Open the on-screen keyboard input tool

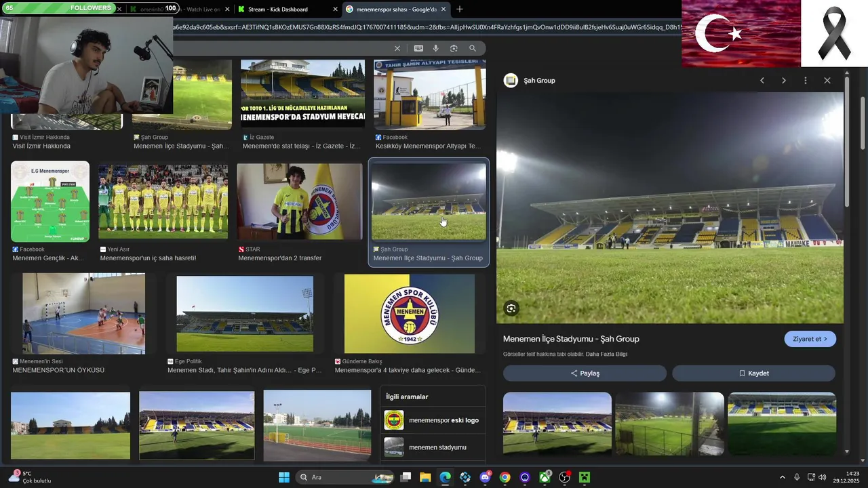[x=418, y=48]
